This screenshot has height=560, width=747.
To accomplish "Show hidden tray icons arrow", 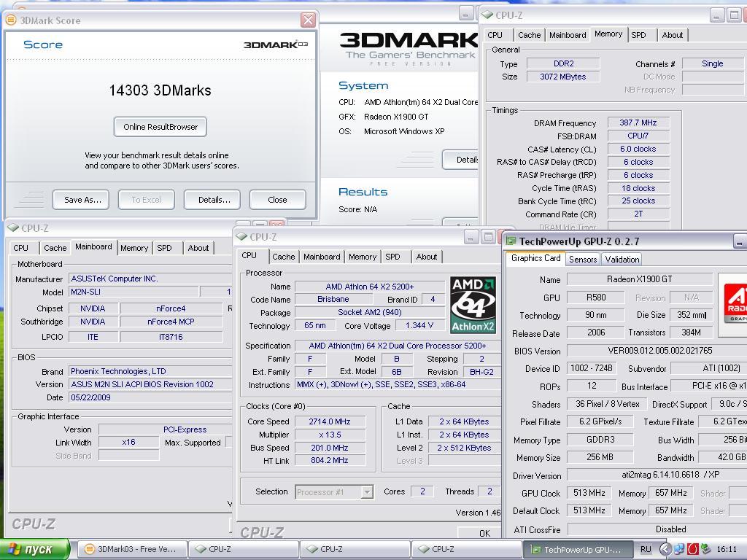I will (x=666, y=549).
